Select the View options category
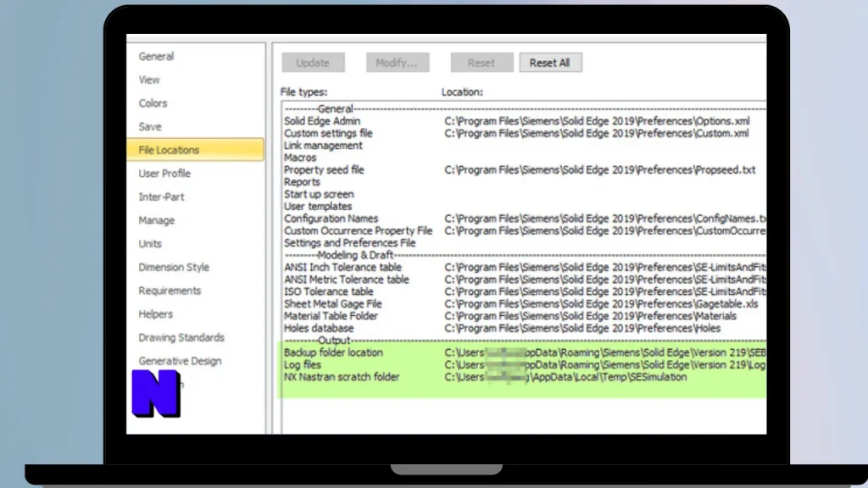The width and height of the screenshot is (868, 488). click(149, 80)
